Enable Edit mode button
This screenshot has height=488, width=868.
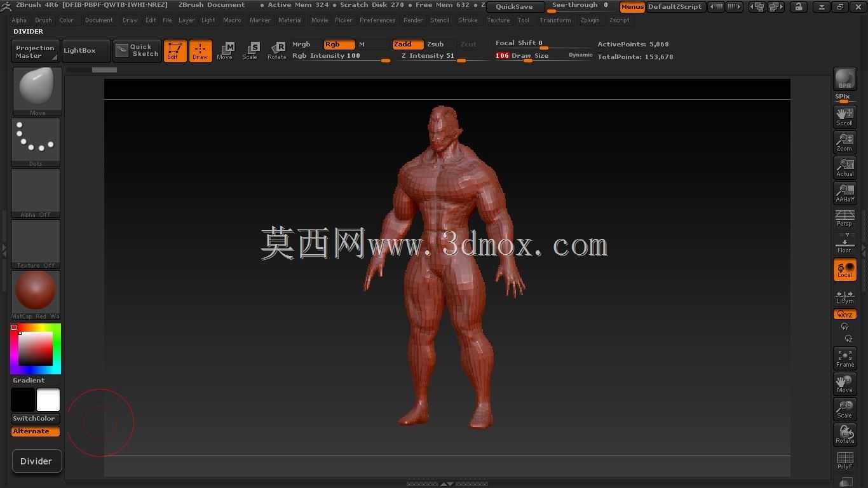pyautogui.click(x=175, y=51)
